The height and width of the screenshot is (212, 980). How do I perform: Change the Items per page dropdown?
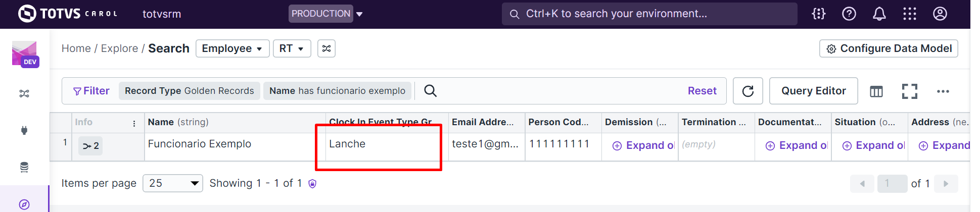click(173, 183)
